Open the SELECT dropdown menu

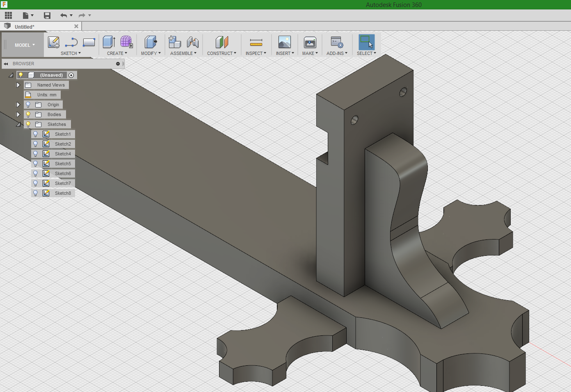point(366,53)
